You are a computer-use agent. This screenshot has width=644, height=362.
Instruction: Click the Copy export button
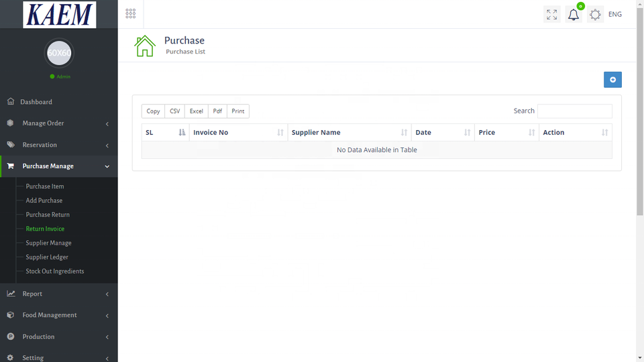pyautogui.click(x=153, y=111)
